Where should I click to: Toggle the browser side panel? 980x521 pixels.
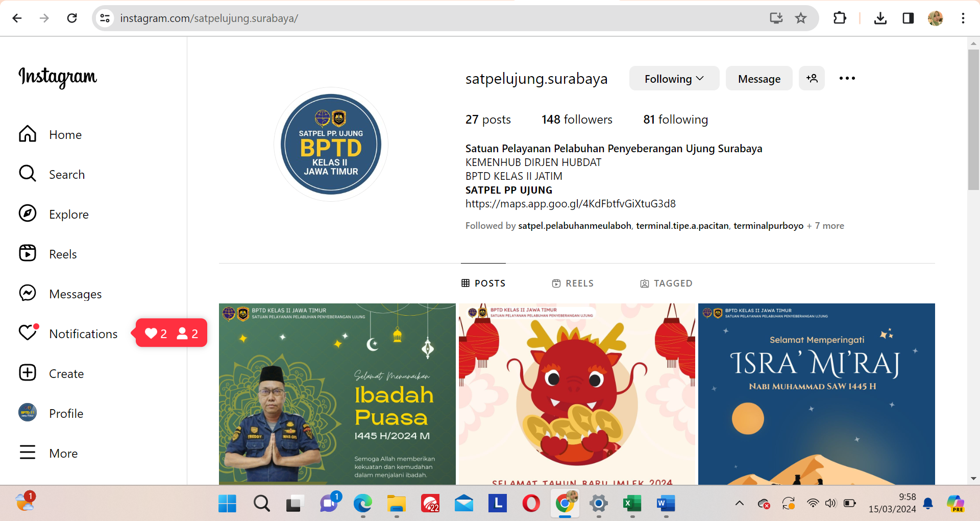(908, 18)
